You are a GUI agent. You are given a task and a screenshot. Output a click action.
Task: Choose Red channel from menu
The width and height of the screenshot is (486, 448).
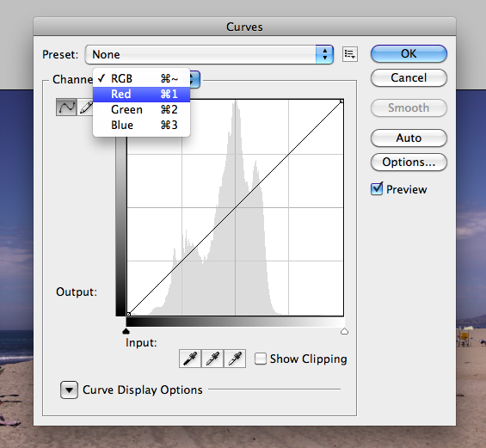click(x=141, y=95)
